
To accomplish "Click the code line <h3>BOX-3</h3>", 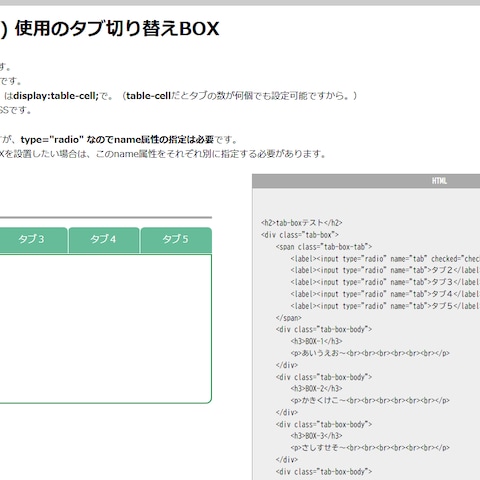I will (316, 436).
